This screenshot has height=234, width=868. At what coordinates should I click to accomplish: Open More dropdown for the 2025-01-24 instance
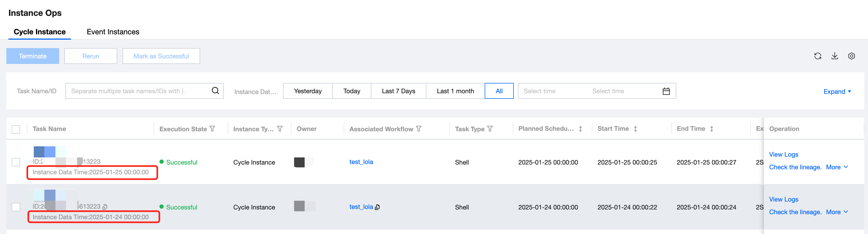837,212
